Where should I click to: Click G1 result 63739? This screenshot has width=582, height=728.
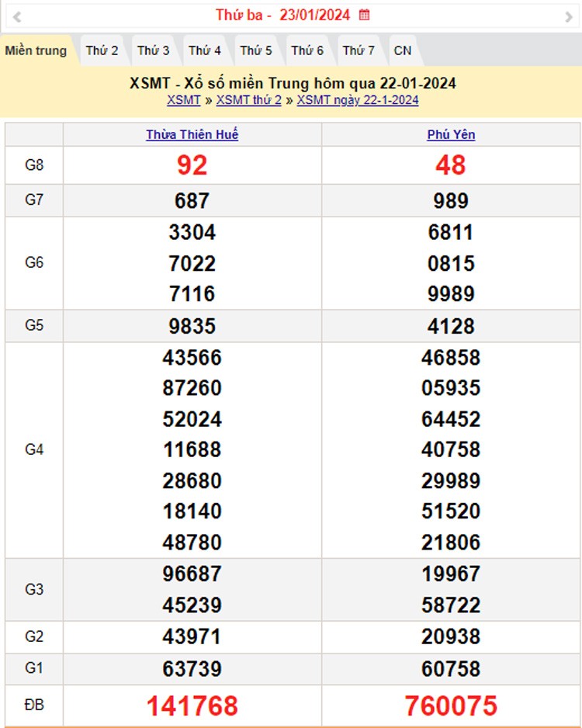click(x=192, y=669)
